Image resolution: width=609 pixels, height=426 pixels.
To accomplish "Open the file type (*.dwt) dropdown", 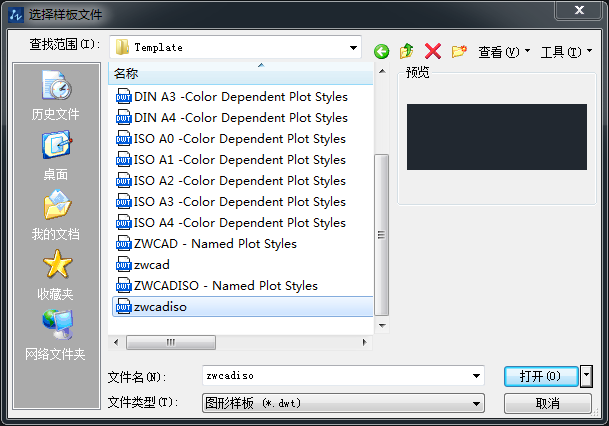I will [477, 403].
